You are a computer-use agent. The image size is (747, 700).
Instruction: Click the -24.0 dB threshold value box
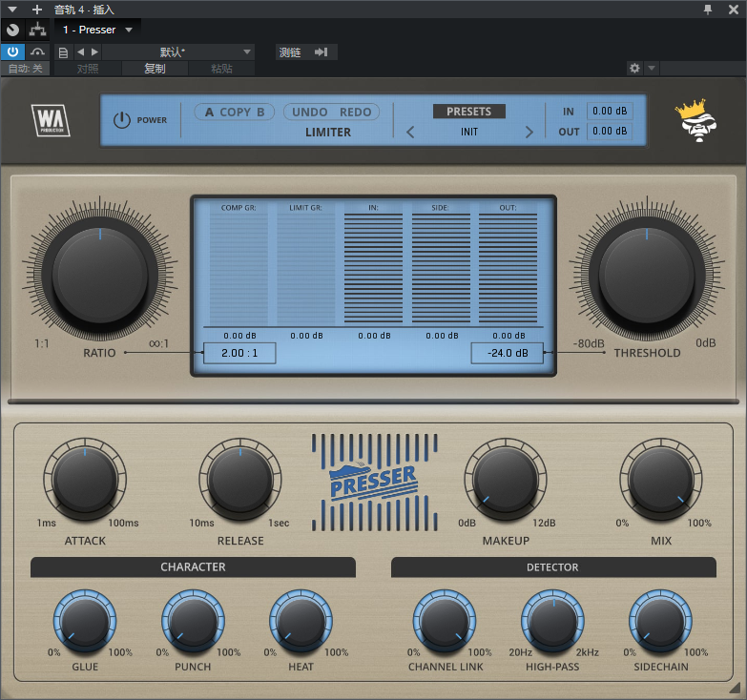pyautogui.click(x=508, y=353)
